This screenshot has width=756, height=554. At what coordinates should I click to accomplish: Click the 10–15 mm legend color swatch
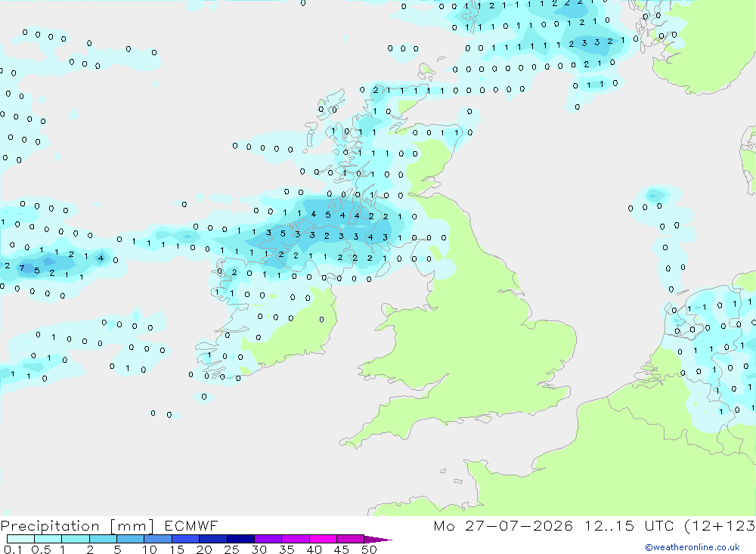pyautogui.click(x=158, y=539)
